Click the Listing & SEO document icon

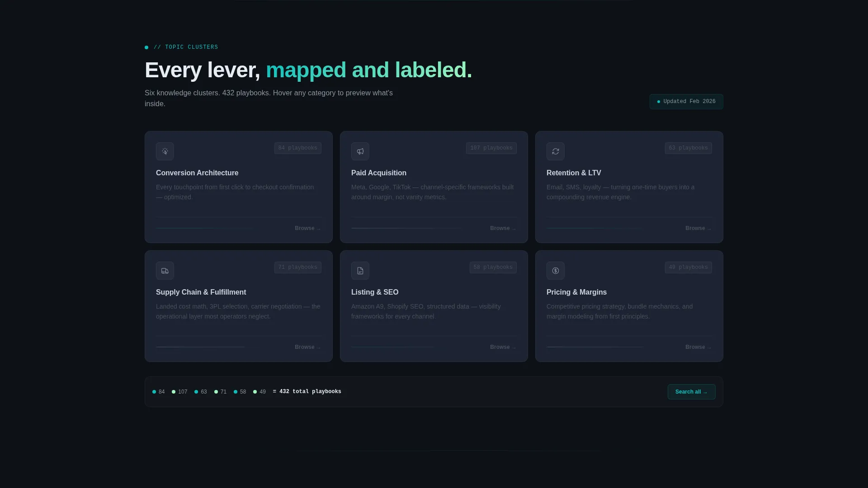(x=360, y=271)
